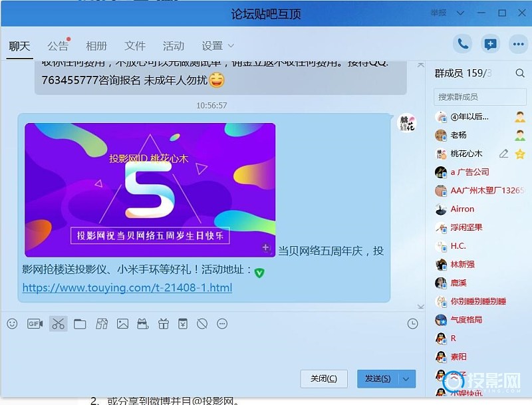Open the send options dropdown arrow

tap(406, 379)
